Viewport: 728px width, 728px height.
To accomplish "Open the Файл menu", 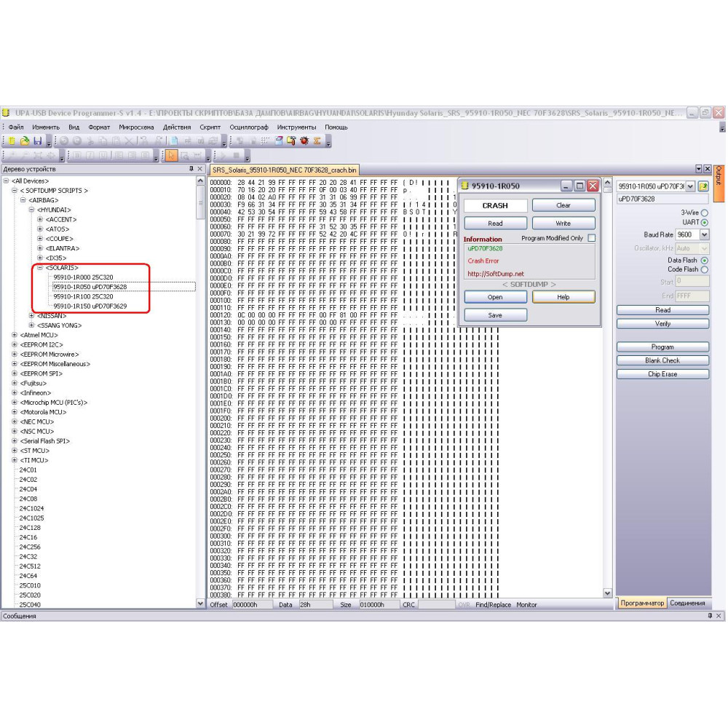I will point(16,127).
